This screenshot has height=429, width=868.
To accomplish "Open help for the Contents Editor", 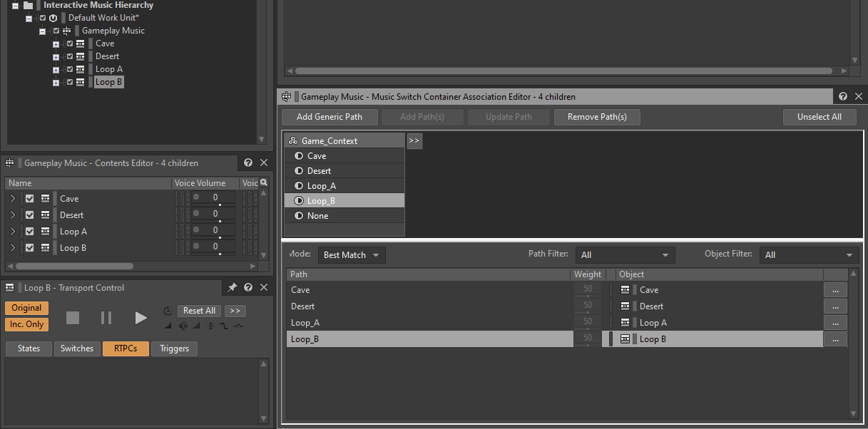I will (248, 163).
